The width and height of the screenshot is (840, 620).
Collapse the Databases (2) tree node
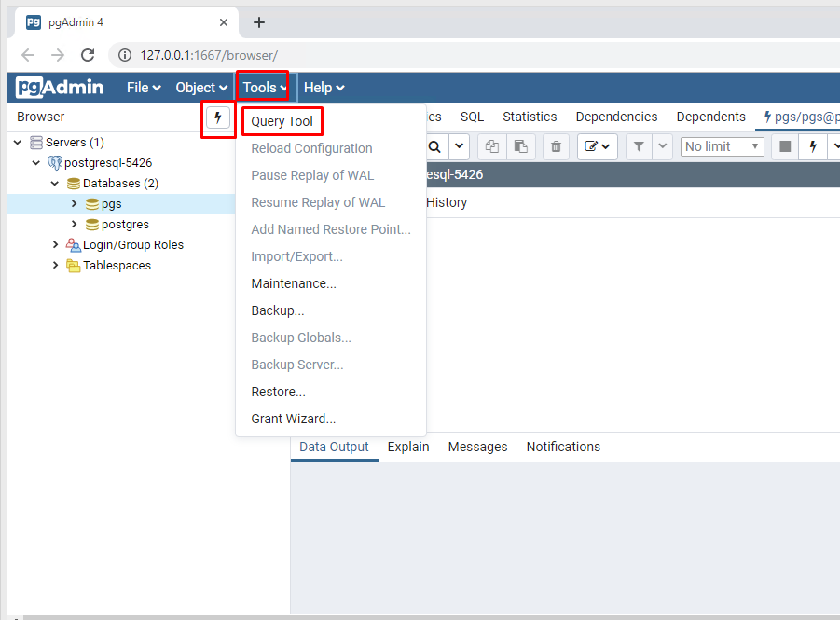[x=56, y=184]
